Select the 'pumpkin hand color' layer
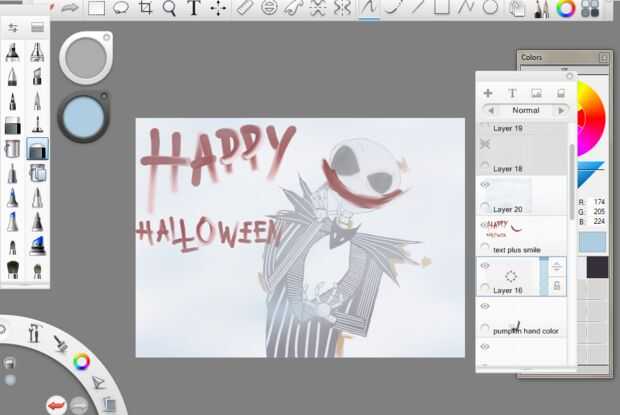Screen dimensions: 620x415 click(525, 330)
